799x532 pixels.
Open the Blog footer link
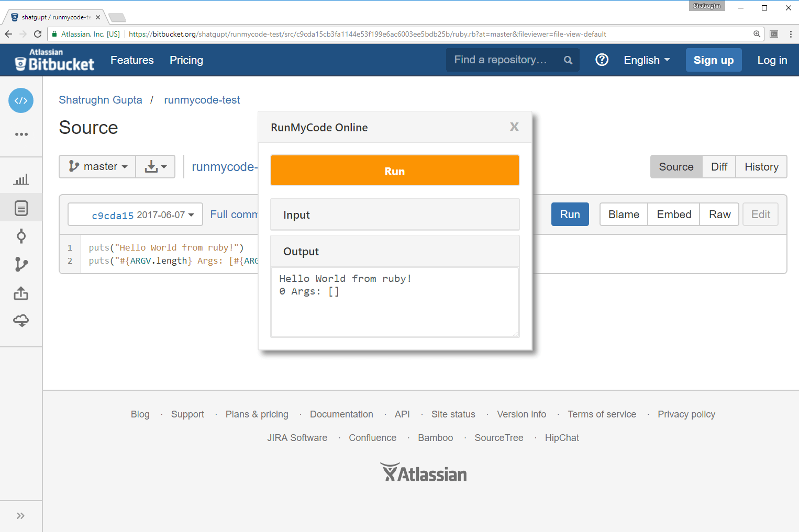[140, 414]
